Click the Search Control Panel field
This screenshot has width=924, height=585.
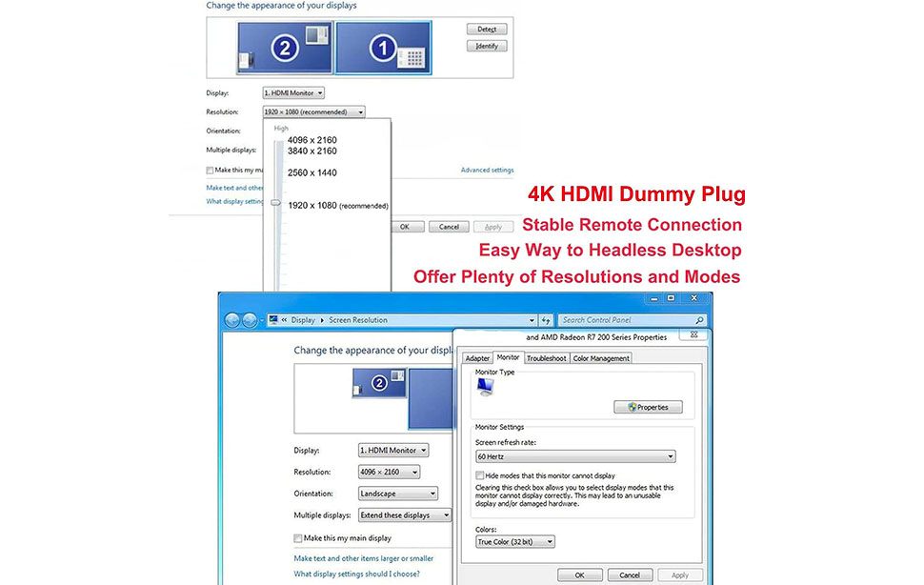click(624, 320)
